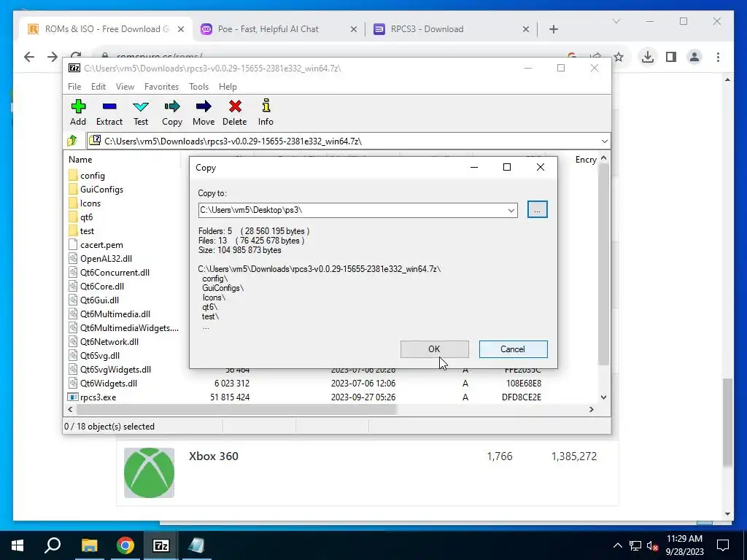The height and width of the screenshot is (560, 747).
Task: Click the Xbox 360 link
Action: click(x=214, y=456)
